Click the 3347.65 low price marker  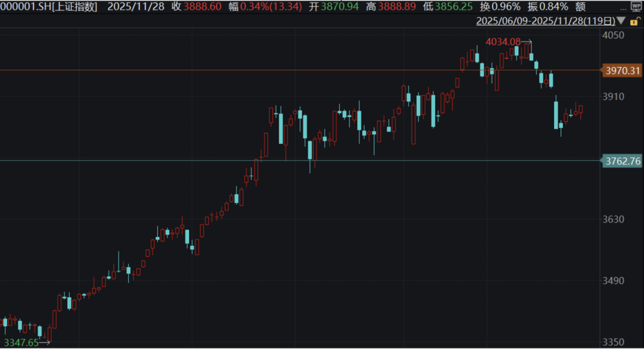click(21, 342)
